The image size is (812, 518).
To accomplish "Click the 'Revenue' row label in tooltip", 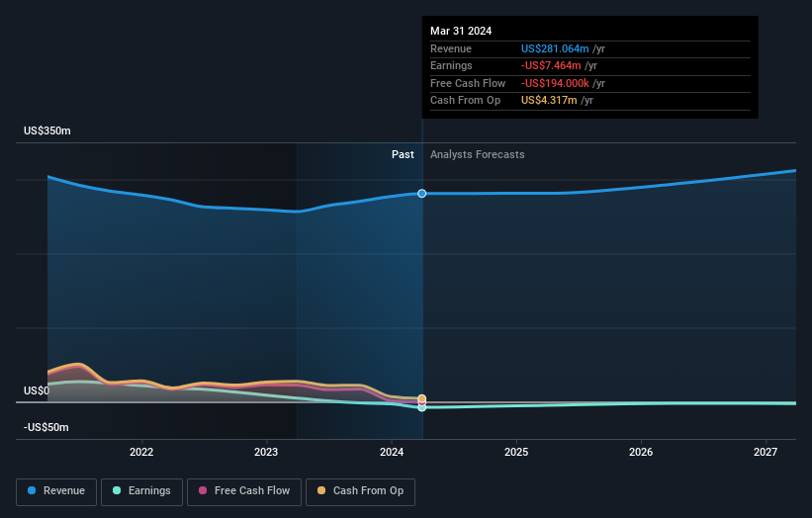I will (451, 48).
